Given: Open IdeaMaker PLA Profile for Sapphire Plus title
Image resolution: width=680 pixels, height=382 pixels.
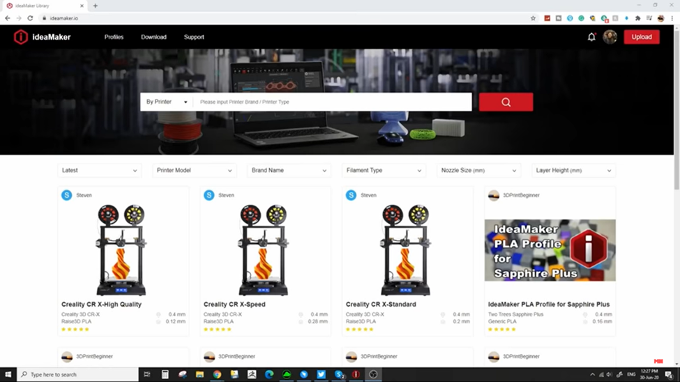Looking at the screenshot, I should 549,304.
